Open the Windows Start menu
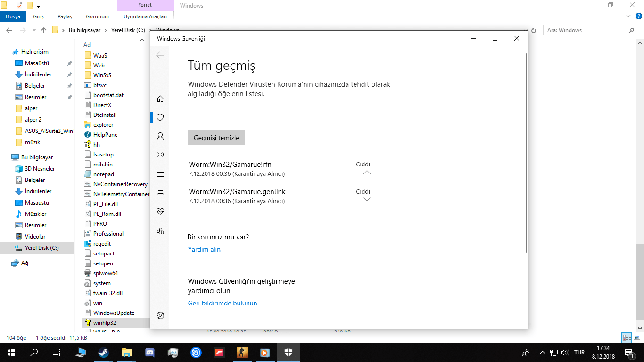This screenshot has height=362, width=644. (x=11, y=353)
